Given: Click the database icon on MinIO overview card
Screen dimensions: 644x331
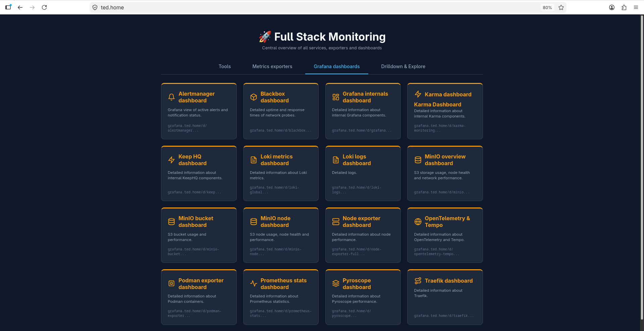Looking at the screenshot, I should (418, 160).
